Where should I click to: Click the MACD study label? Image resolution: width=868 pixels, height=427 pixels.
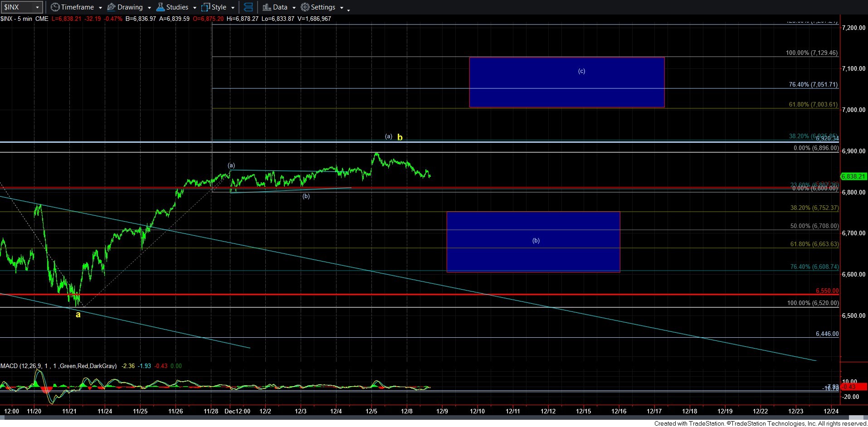coord(58,366)
